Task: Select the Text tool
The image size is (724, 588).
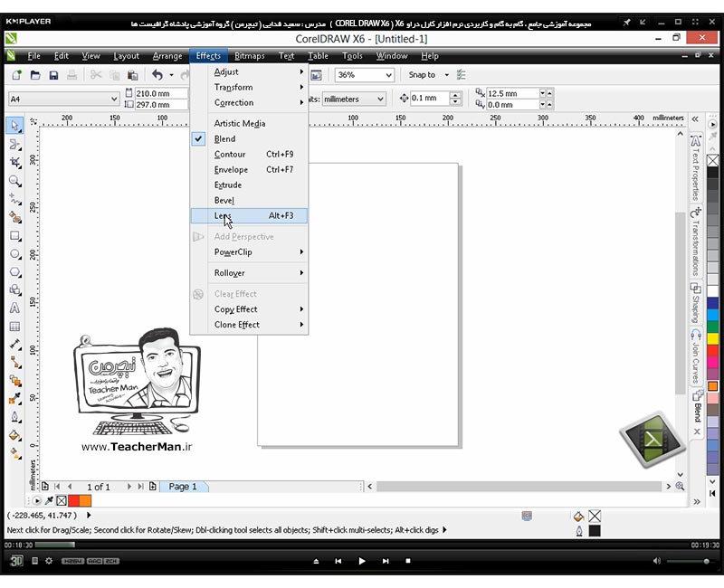Action: (14, 308)
